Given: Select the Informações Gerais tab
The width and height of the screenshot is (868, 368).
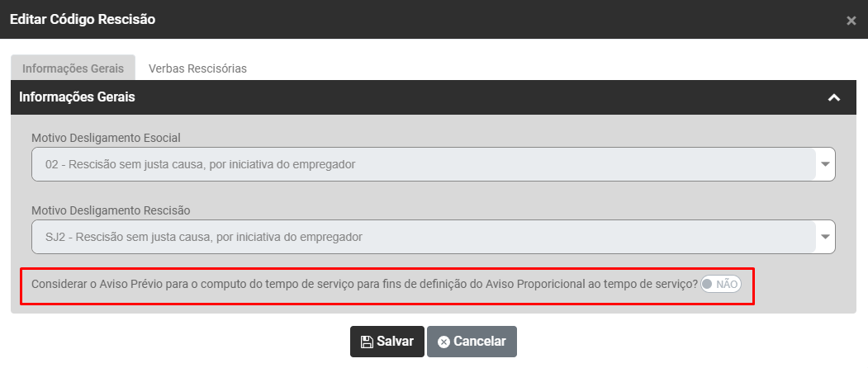Looking at the screenshot, I should (73, 68).
